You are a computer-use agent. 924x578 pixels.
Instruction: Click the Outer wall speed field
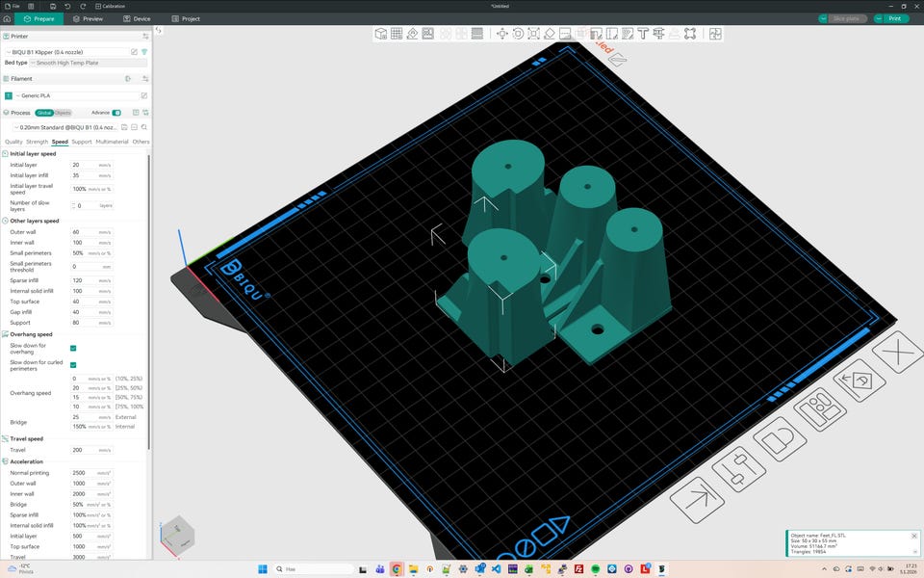coord(90,232)
